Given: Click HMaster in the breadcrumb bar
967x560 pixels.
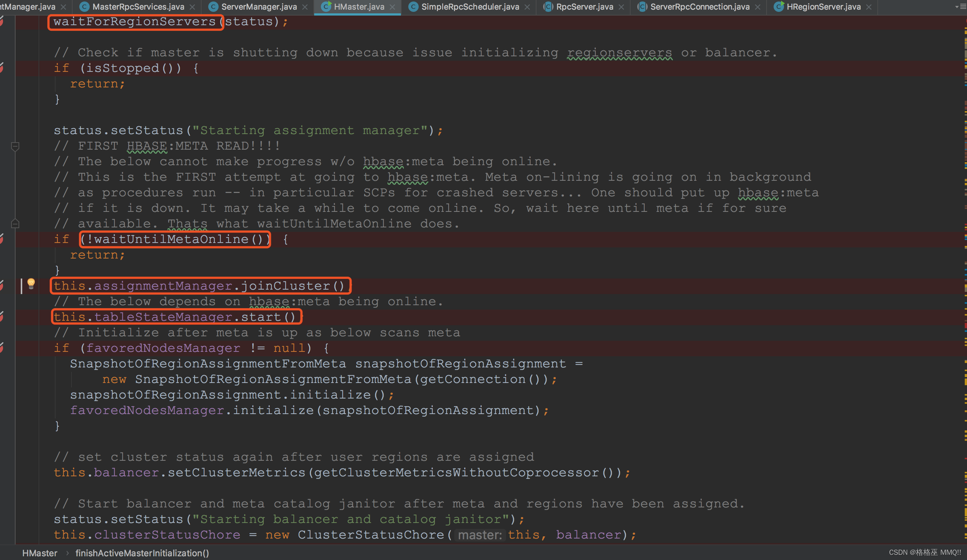Looking at the screenshot, I should pos(40,553).
